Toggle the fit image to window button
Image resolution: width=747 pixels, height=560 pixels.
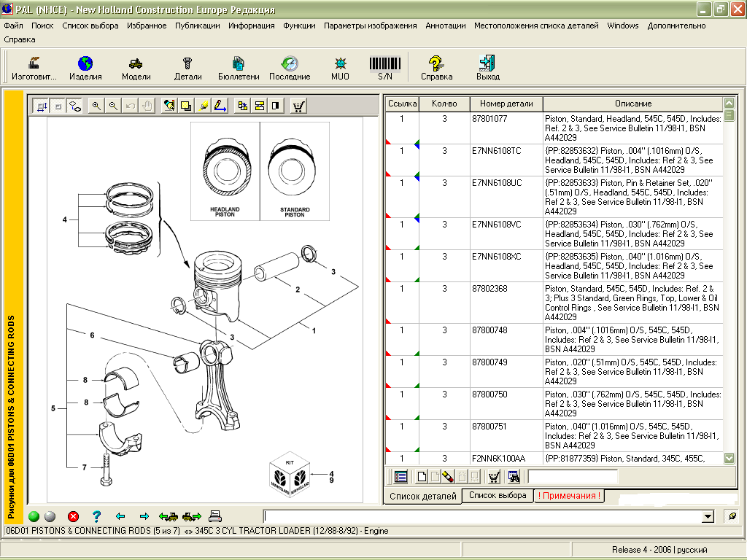pos(42,106)
